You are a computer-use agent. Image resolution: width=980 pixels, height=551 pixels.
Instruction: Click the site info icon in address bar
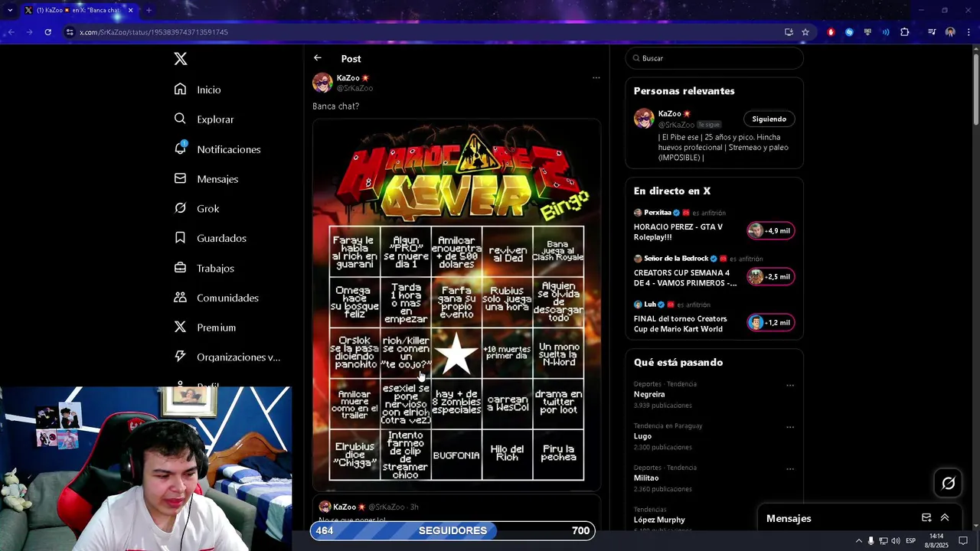(70, 32)
